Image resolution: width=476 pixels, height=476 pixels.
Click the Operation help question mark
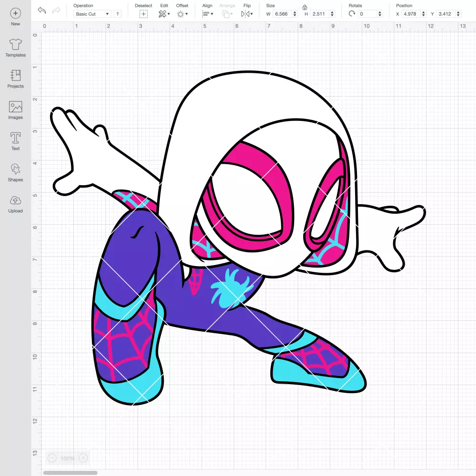pos(118,14)
